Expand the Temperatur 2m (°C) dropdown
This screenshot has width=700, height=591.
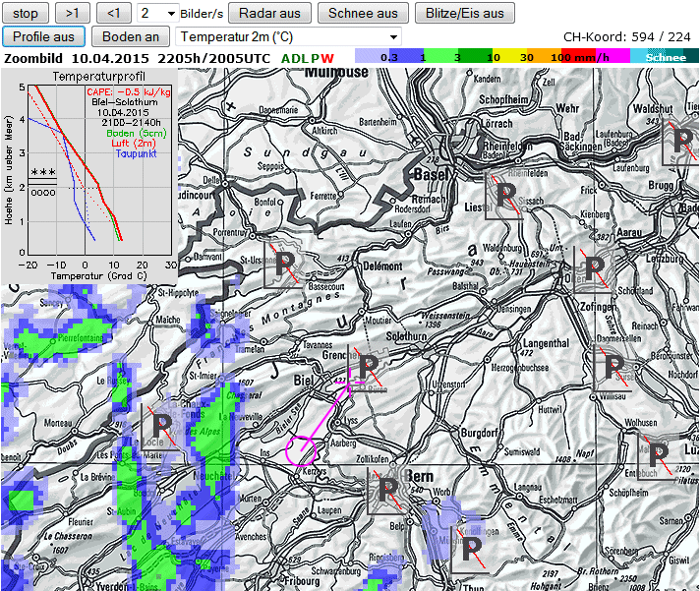[288, 36]
